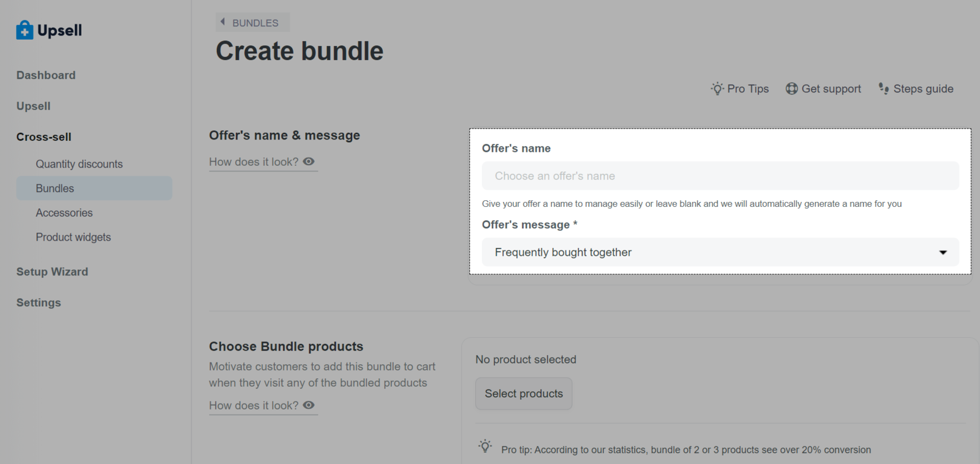Click the Motivate customers description text
The image size is (980, 464).
(x=322, y=375)
